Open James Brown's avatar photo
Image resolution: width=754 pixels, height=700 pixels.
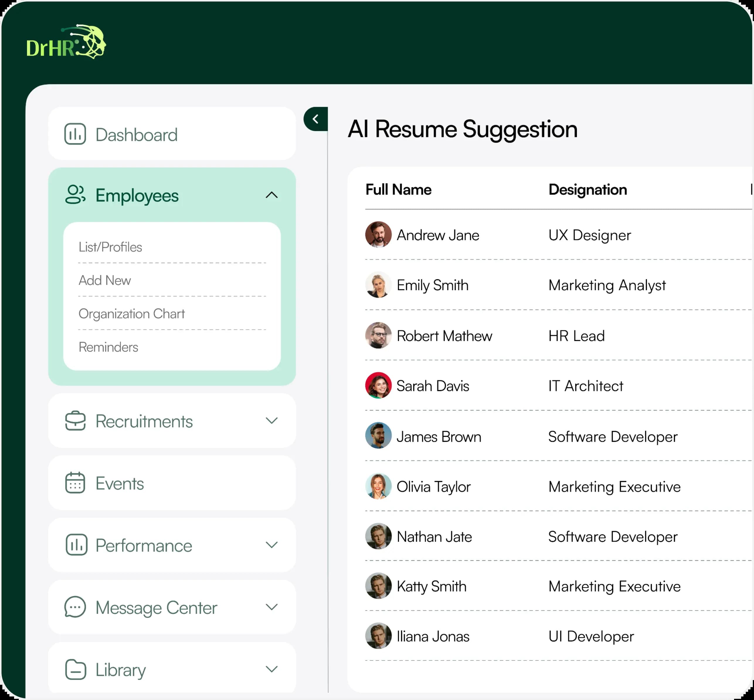coord(378,436)
